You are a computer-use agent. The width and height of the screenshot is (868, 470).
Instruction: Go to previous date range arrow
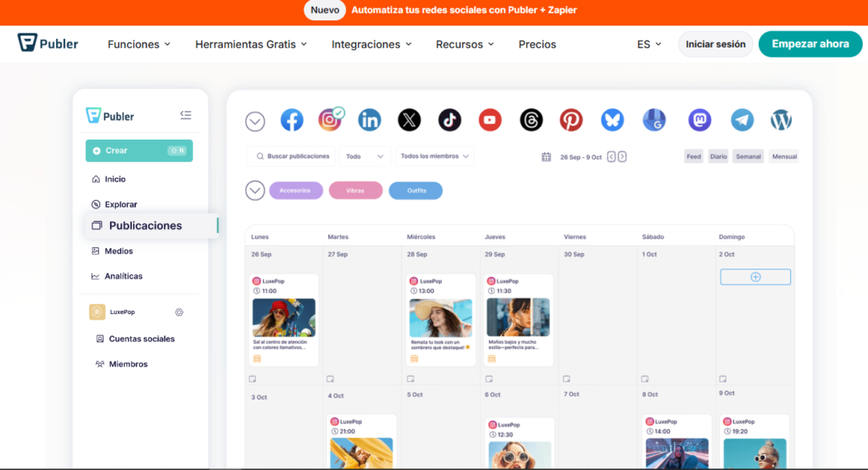[x=611, y=157]
